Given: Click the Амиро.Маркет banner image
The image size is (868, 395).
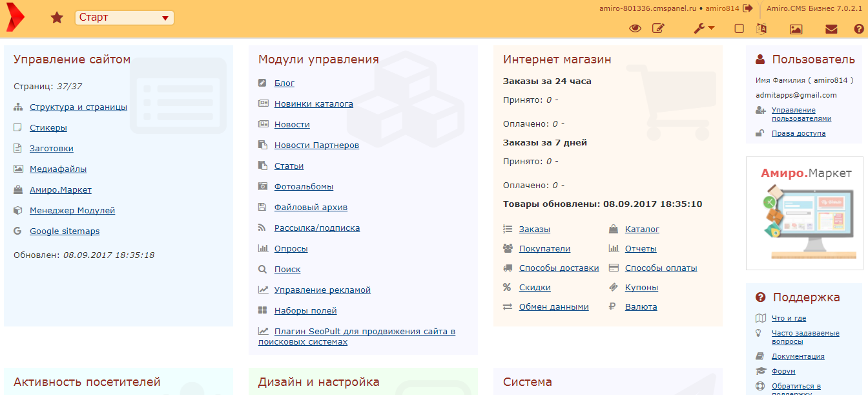Looking at the screenshot, I should pos(805,213).
